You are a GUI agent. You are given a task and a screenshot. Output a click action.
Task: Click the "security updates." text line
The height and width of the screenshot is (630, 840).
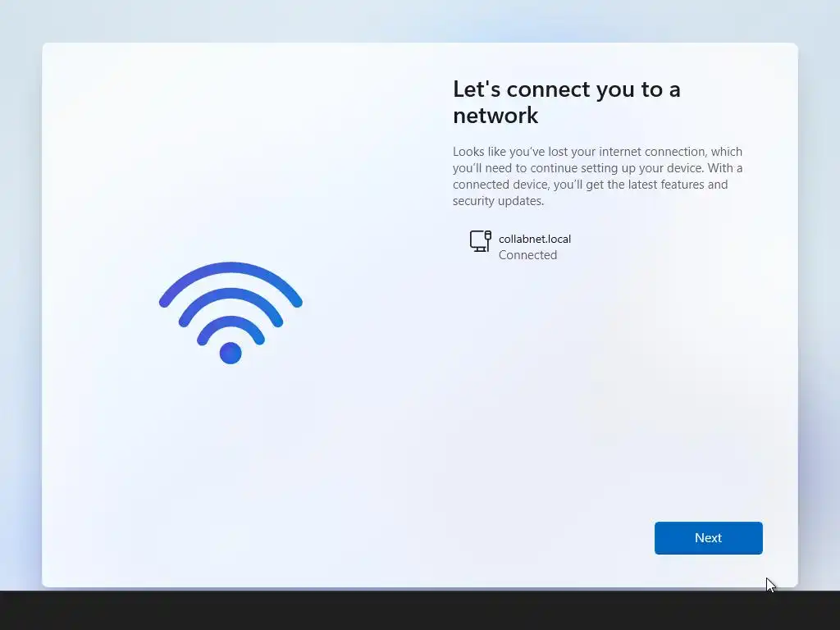pyautogui.click(x=498, y=201)
